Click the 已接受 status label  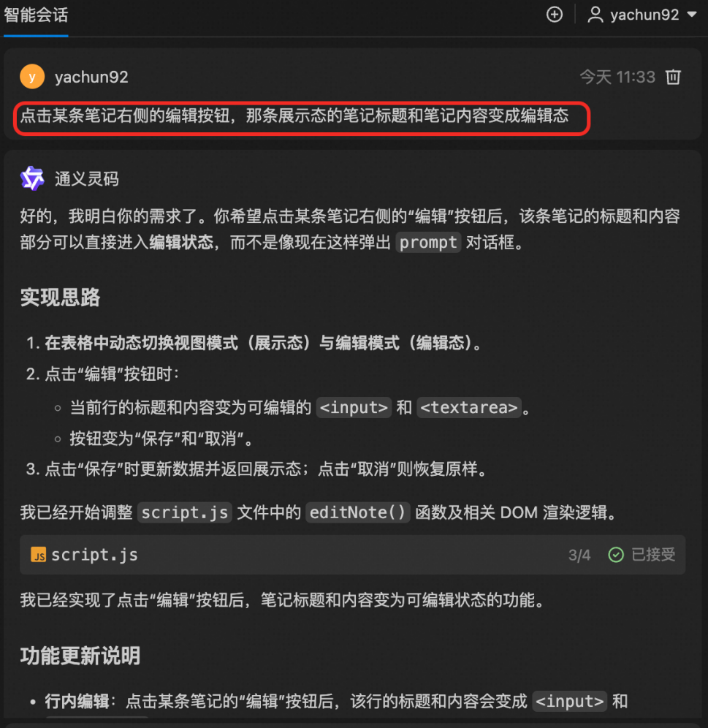653,554
